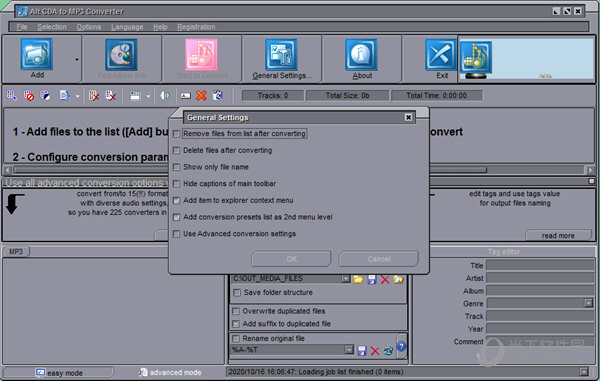The image size is (600, 381).
Task: Click the speaker play preview icon
Action: click(165, 95)
